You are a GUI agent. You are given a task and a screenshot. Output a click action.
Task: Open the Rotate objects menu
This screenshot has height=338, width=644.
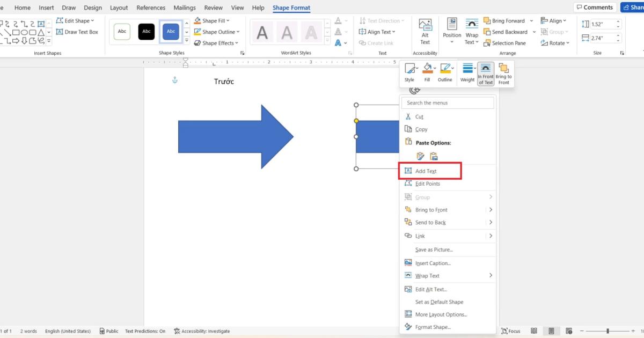(x=555, y=43)
